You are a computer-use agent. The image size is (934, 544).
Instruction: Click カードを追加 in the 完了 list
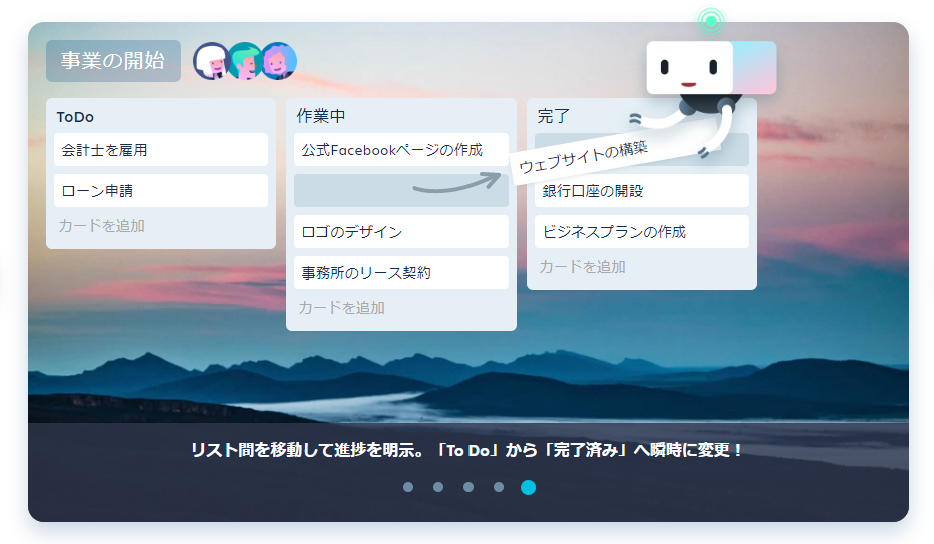coord(583,267)
